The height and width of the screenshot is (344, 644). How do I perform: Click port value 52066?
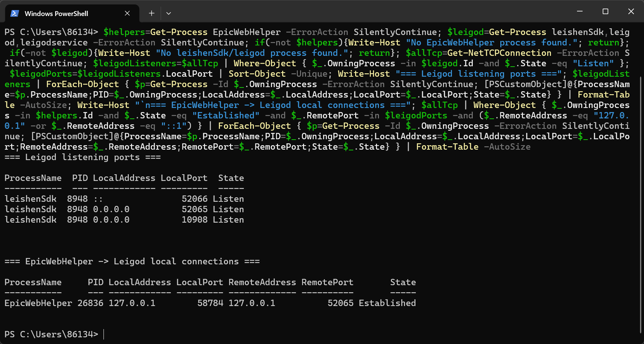pos(195,199)
